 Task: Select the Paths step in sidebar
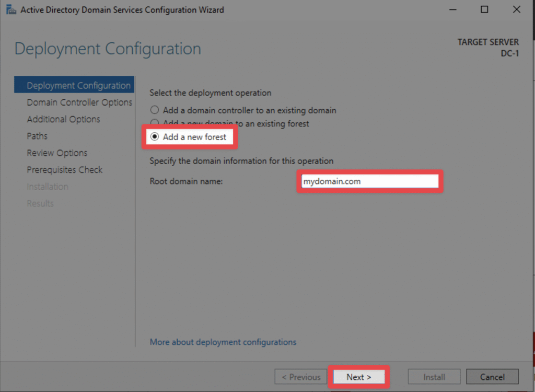(37, 136)
